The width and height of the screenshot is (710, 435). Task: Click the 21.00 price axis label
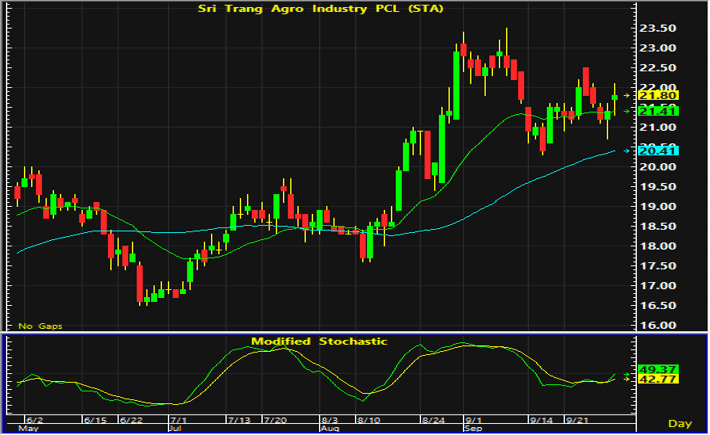coord(657,127)
